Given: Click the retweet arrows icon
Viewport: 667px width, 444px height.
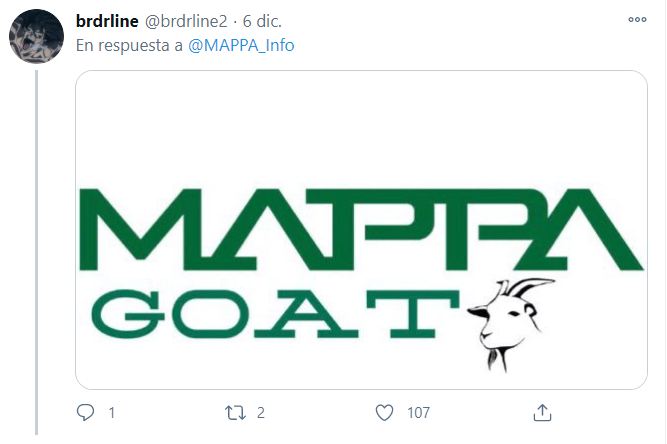Looking at the screenshot, I should [234, 412].
